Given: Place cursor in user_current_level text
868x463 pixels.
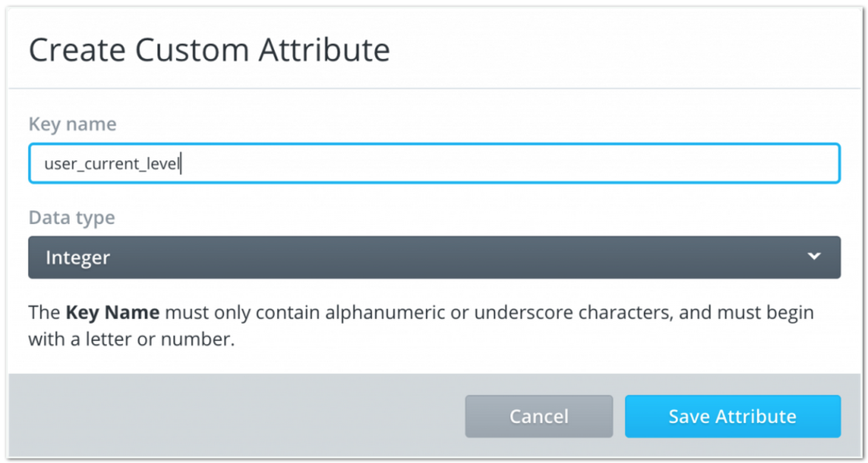Looking at the screenshot, I should [x=112, y=164].
